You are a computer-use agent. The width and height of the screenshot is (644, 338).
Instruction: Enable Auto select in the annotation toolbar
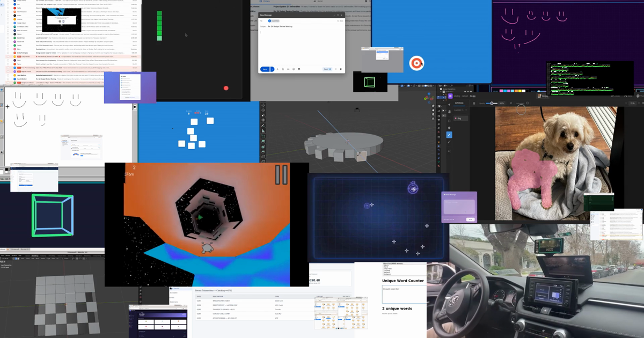pos(528,103)
